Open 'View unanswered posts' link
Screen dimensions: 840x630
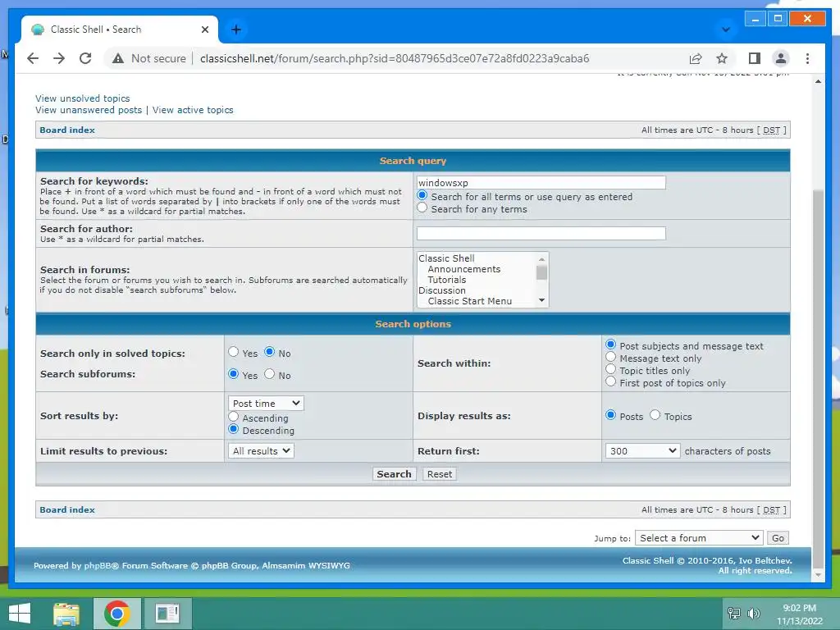pyautogui.click(x=89, y=110)
